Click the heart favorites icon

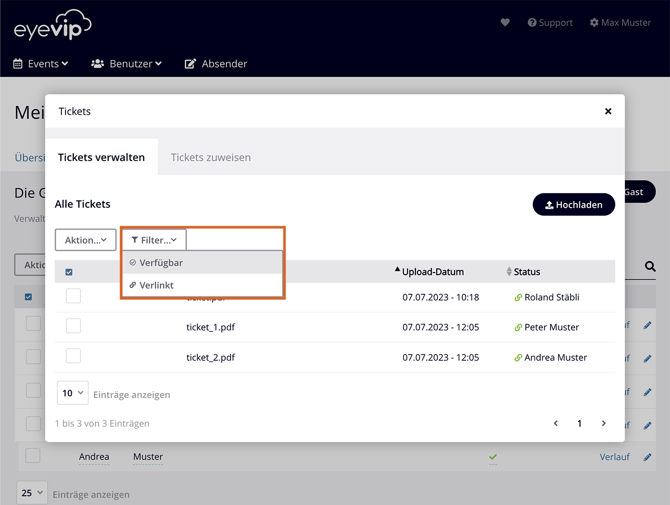tap(505, 22)
